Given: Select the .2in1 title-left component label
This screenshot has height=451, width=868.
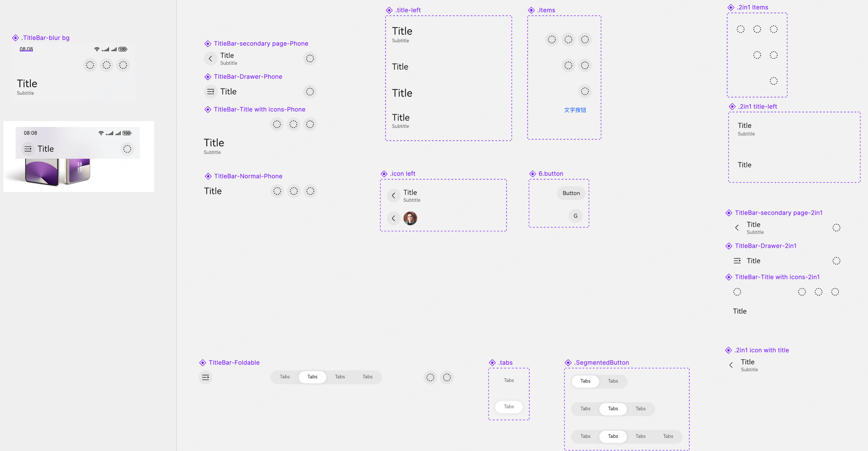Looking at the screenshot, I should [x=757, y=107].
